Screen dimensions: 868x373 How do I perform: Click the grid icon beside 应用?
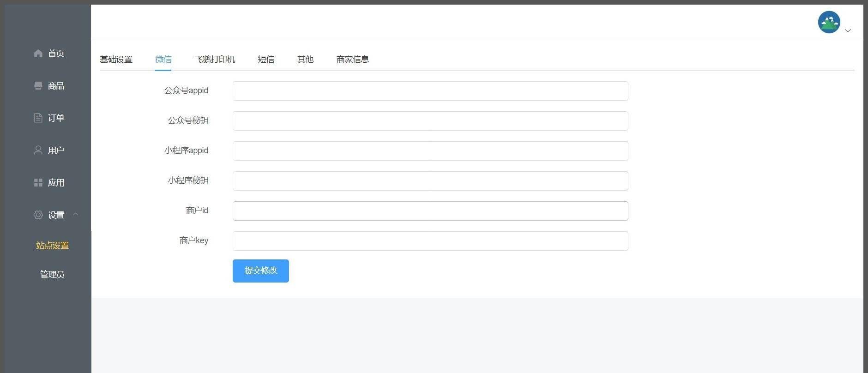click(38, 183)
